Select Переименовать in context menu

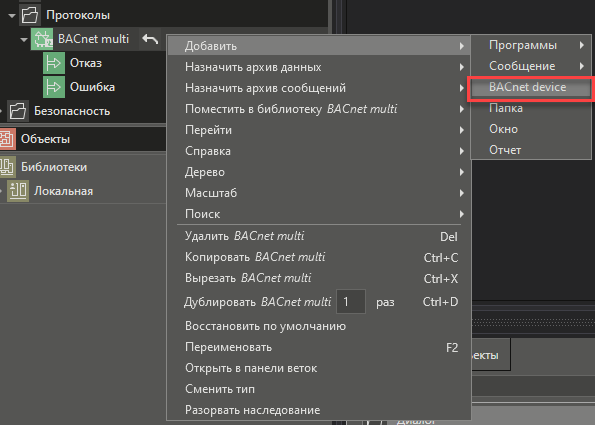pos(319,347)
